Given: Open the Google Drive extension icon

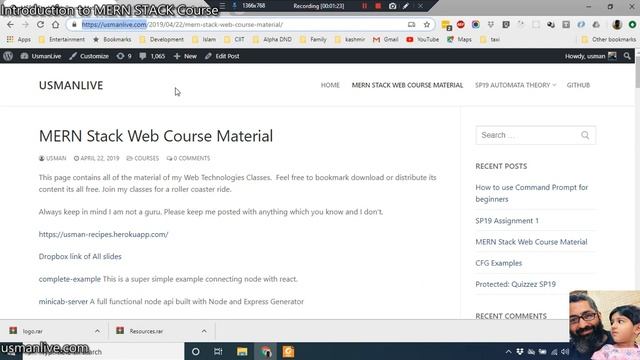Looking at the screenshot, I should [x=596, y=24].
